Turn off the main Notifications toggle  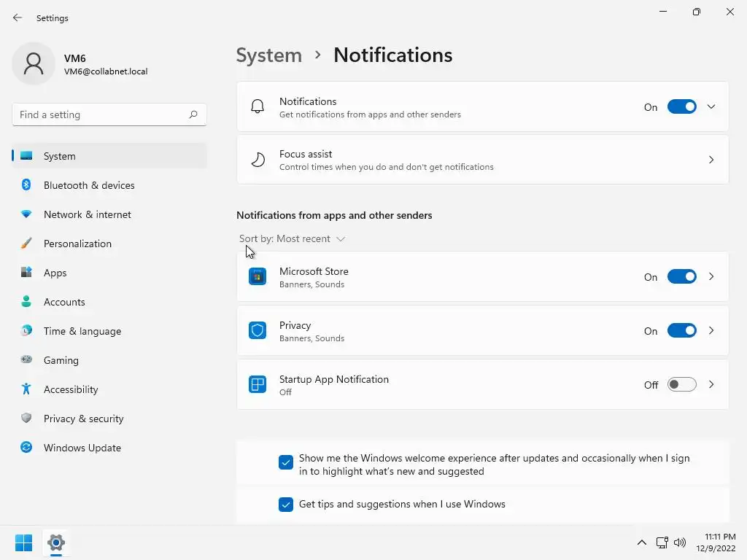pos(682,106)
